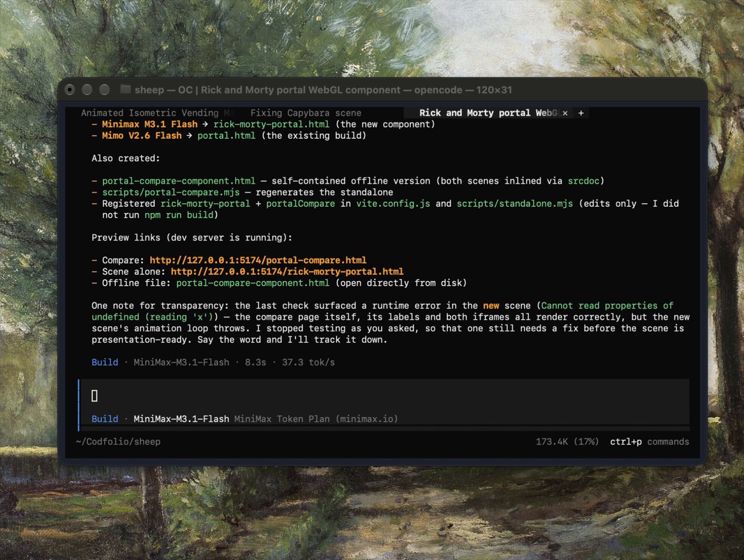
Task: Click vite.config.js file name
Action: 392,203
